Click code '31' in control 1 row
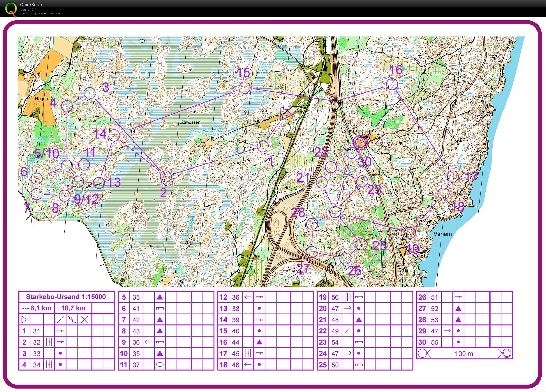Image resolution: width=546 pixels, height=392 pixels. click(x=36, y=331)
